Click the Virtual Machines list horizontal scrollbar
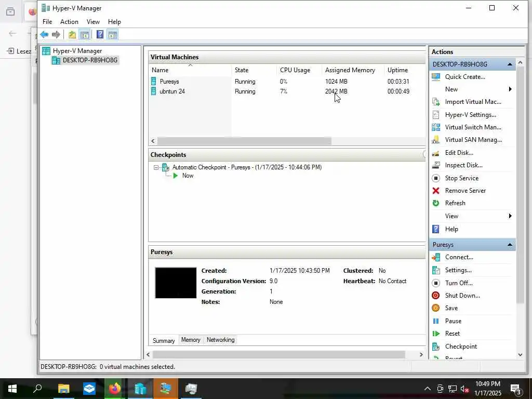Image resolution: width=532 pixels, height=399 pixels. tap(244, 141)
